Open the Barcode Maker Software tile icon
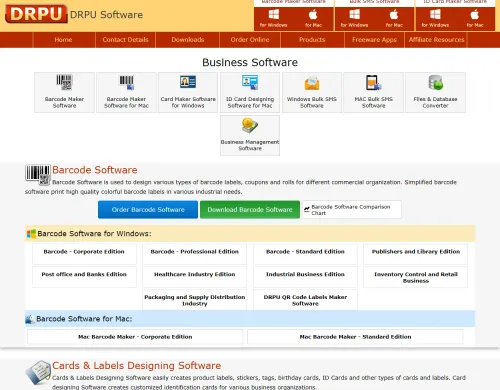This screenshot has height=390, width=500. point(64,82)
